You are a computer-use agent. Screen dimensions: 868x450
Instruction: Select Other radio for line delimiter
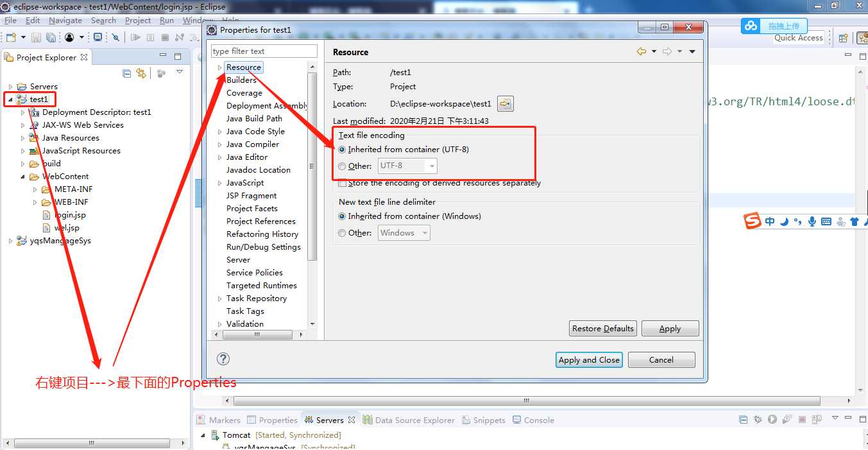(x=343, y=233)
